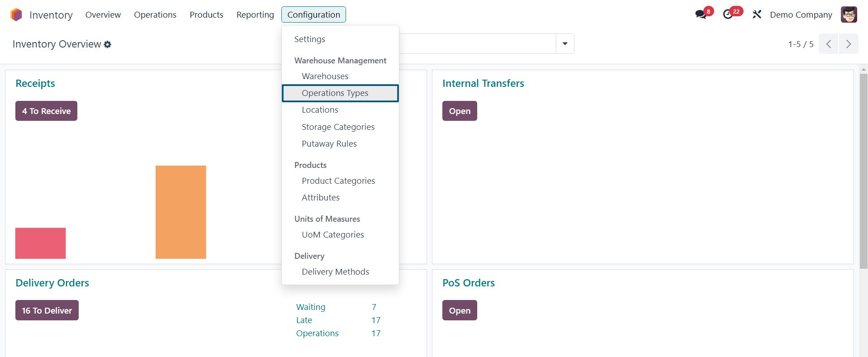This screenshot has width=868, height=357.
Task: Click the Waiting deliveries link
Action: [x=311, y=307]
